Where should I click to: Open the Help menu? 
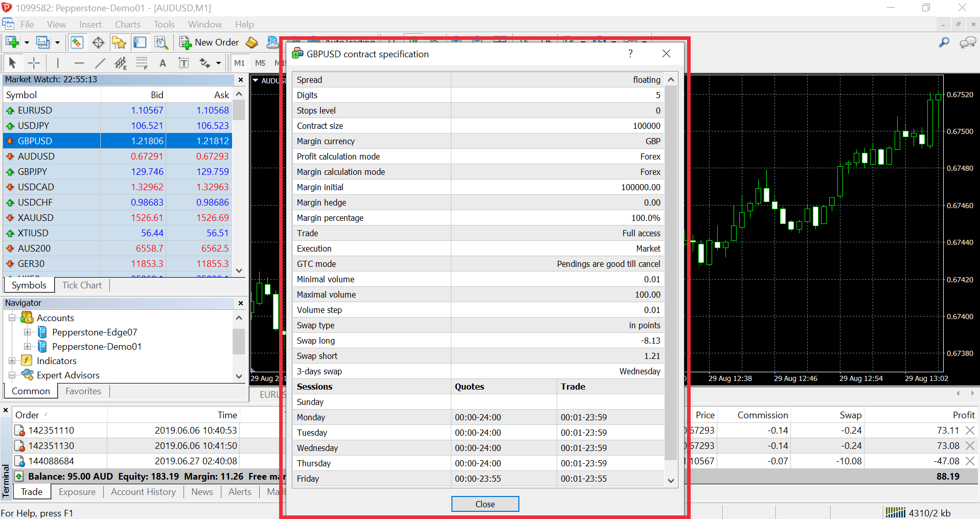[244, 25]
